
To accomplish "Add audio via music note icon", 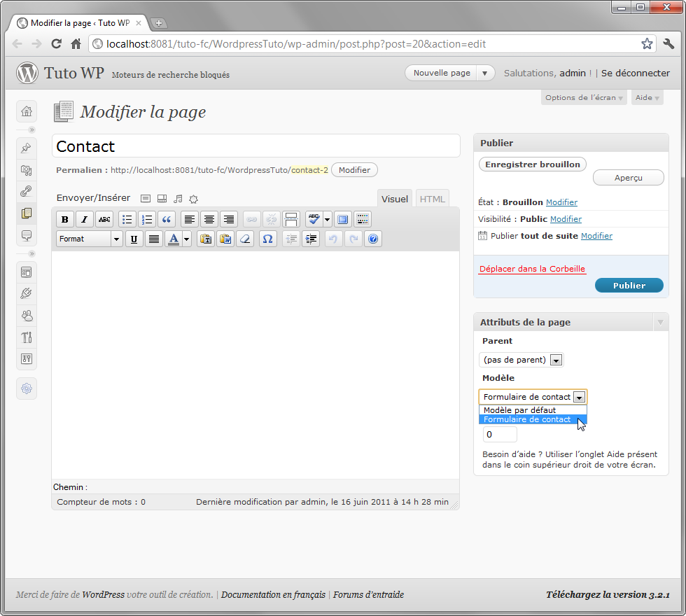I will [178, 199].
